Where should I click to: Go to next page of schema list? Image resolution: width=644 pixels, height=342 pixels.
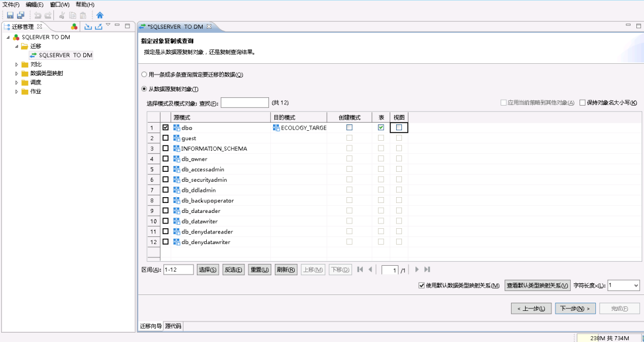417,270
